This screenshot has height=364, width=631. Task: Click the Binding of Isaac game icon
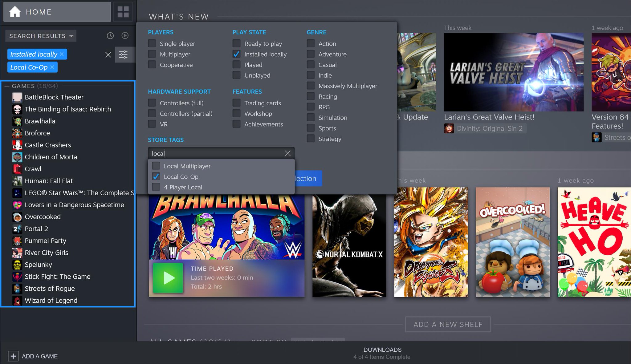pyautogui.click(x=17, y=109)
